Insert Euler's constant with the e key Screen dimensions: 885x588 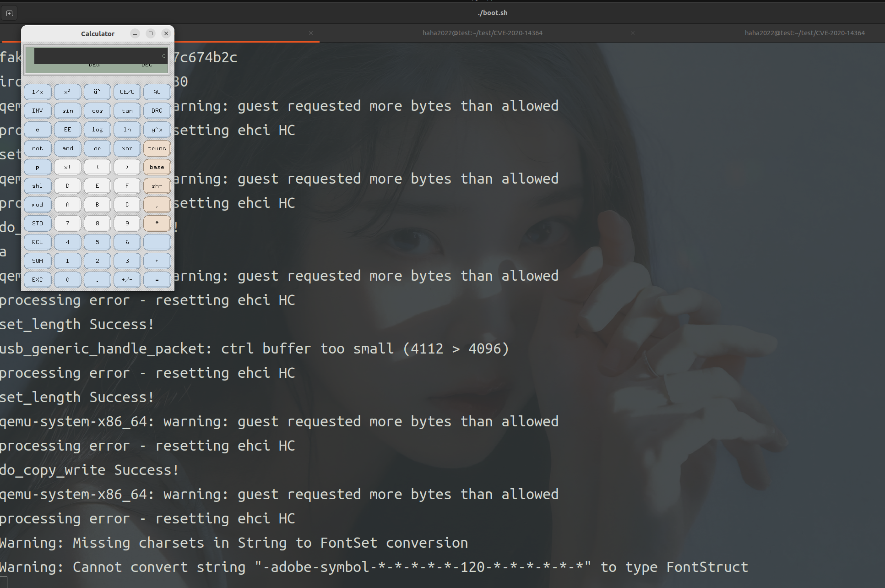point(38,130)
